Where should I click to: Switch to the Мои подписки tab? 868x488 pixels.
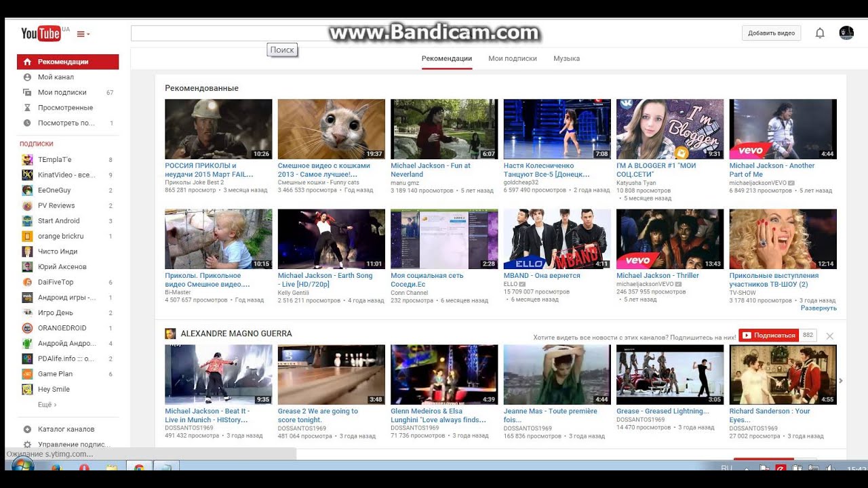click(x=513, y=58)
